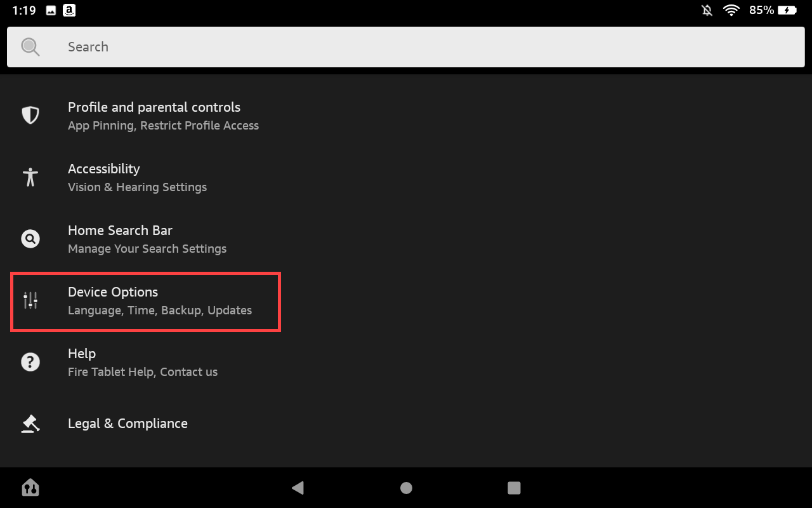Tap the Help question mark icon
This screenshot has height=508, width=812.
[x=30, y=362]
